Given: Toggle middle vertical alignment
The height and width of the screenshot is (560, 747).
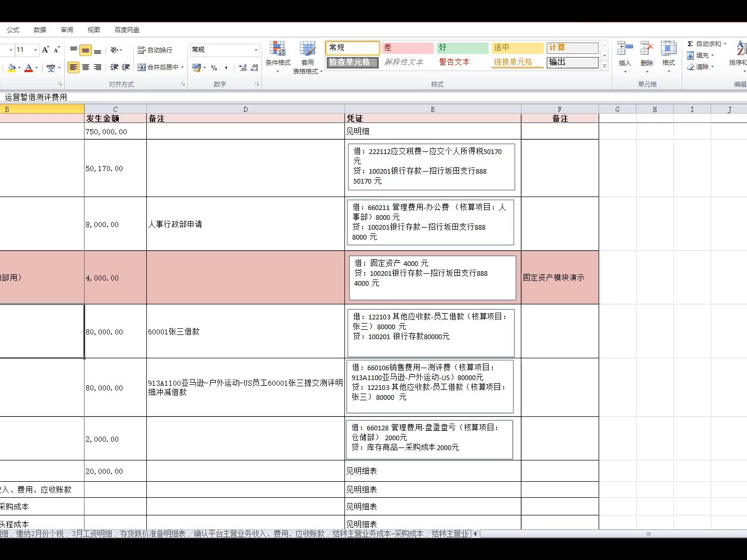Looking at the screenshot, I should click(86, 50).
